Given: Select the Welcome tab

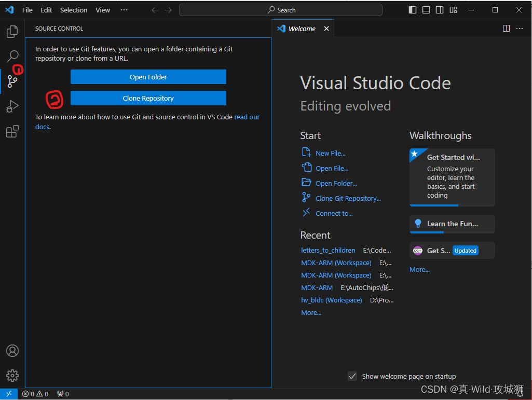Looking at the screenshot, I should (x=302, y=29).
